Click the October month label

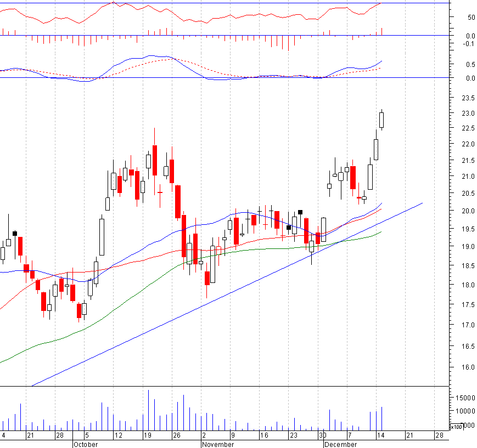[86, 444]
